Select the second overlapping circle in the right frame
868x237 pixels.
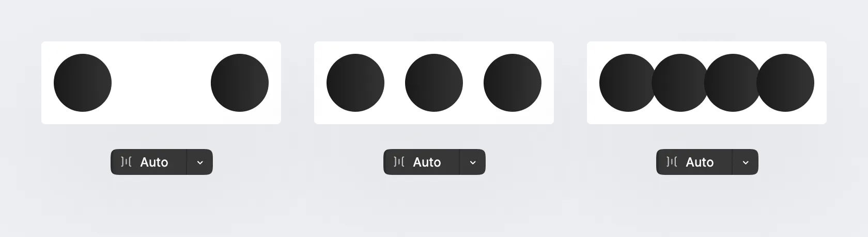tap(680, 83)
